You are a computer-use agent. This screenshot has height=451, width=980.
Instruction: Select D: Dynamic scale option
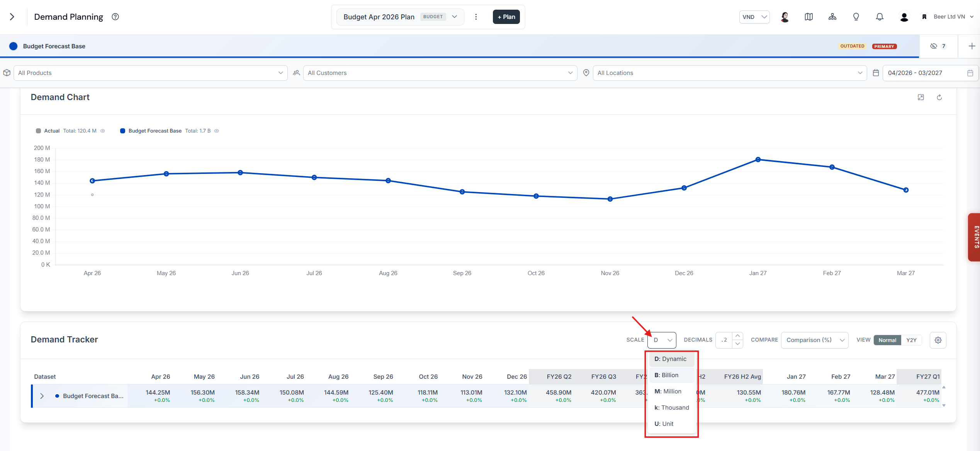[x=671, y=359]
